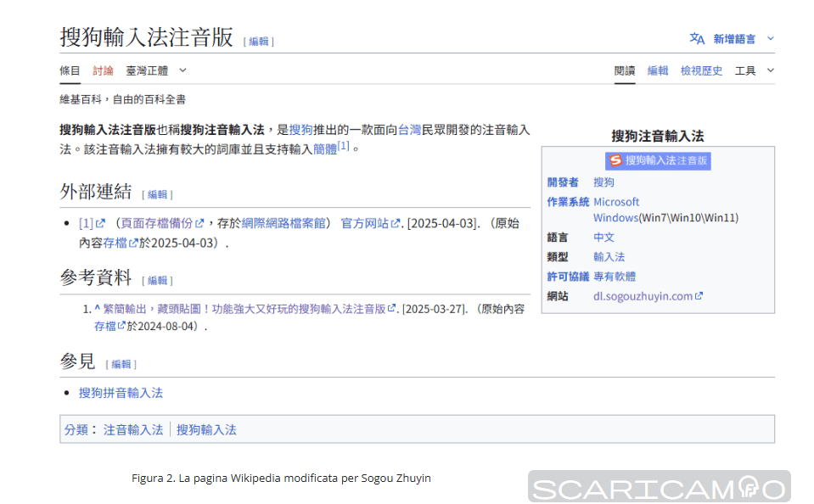Follow the 台灣 link in intro paragraph
This screenshot has width=814, height=504.
coord(410,130)
